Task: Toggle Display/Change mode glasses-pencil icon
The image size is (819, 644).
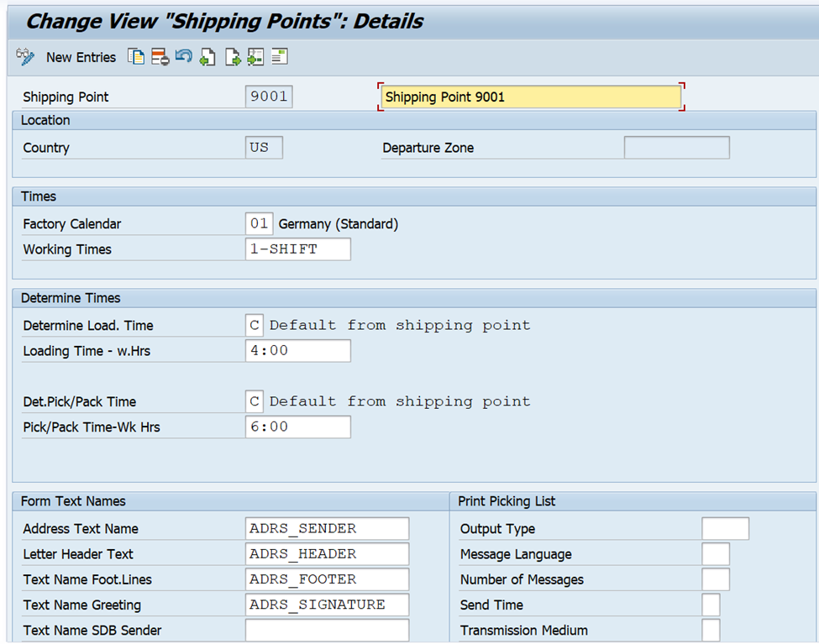Action: point(25,56)
